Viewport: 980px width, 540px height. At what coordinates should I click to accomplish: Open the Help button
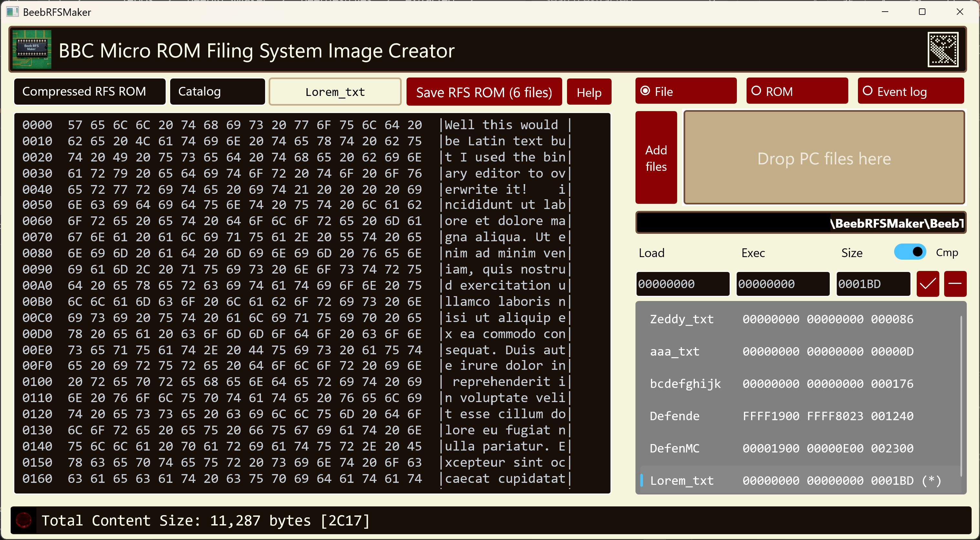coord(589,92)
